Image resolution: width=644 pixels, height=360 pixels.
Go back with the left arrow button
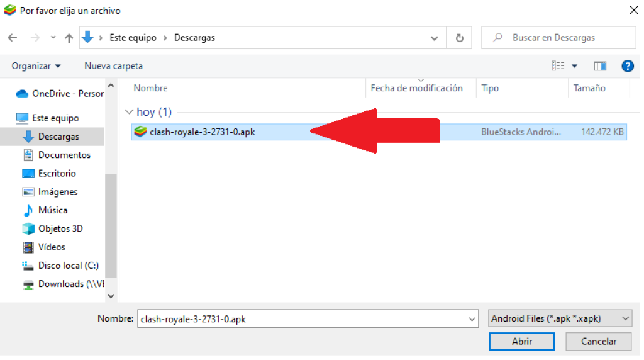(13, 38)
